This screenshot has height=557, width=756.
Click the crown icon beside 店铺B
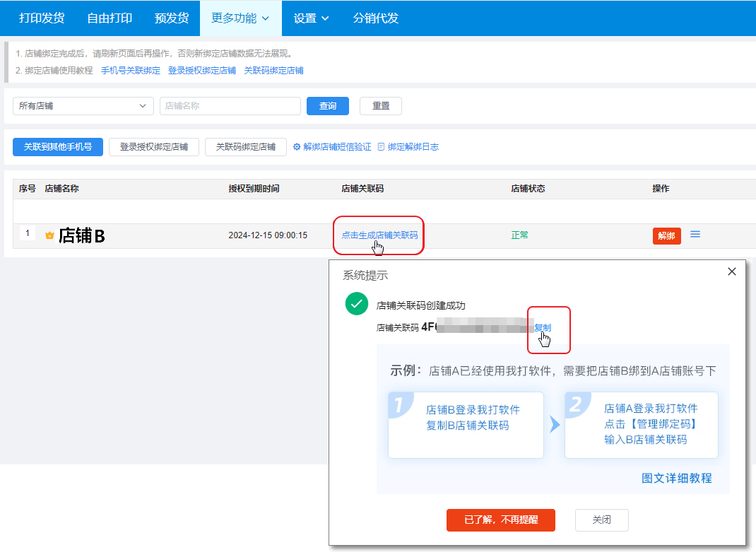pos(49,237)
